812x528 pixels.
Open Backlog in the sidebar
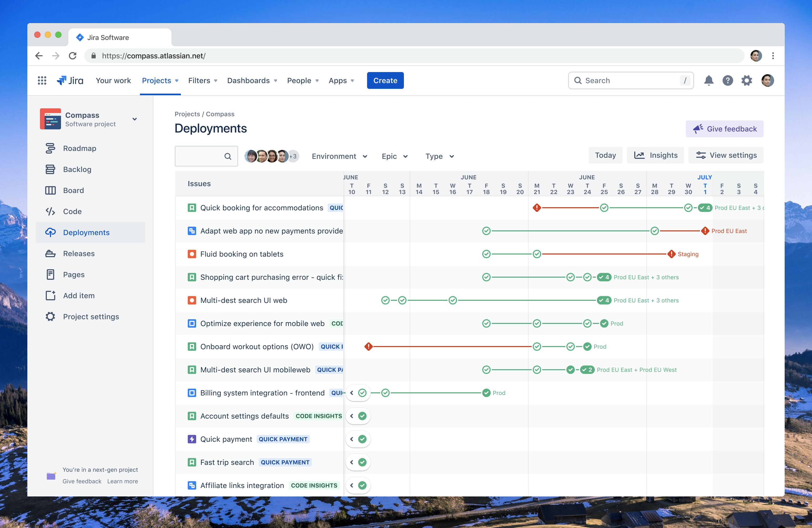tap(90, 170)
